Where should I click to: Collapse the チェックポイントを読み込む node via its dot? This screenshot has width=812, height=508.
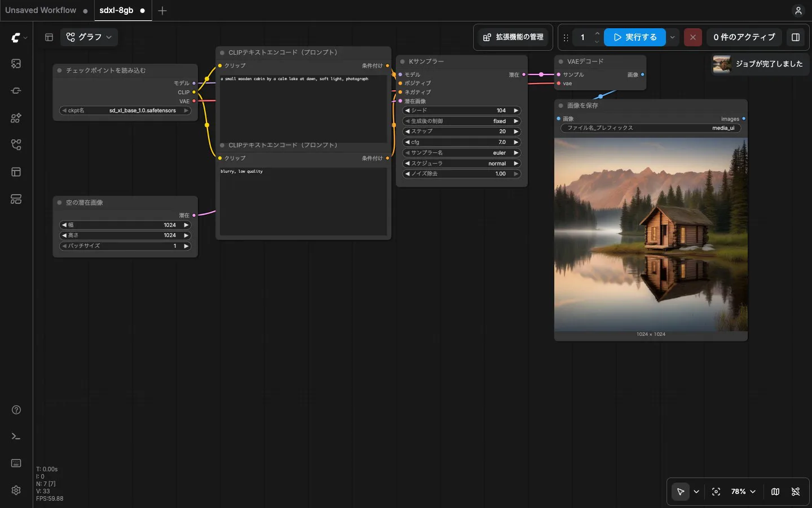(59, 71)
